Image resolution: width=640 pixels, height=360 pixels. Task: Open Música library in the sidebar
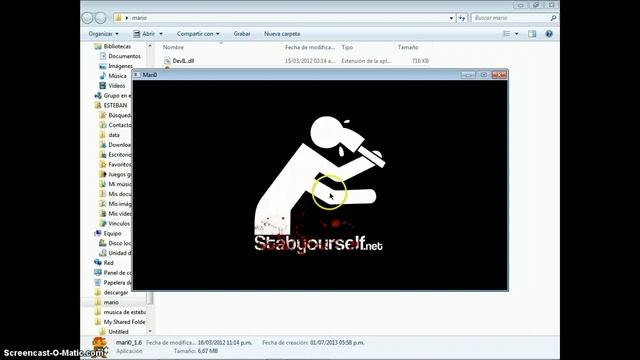(x=117, y=76)
